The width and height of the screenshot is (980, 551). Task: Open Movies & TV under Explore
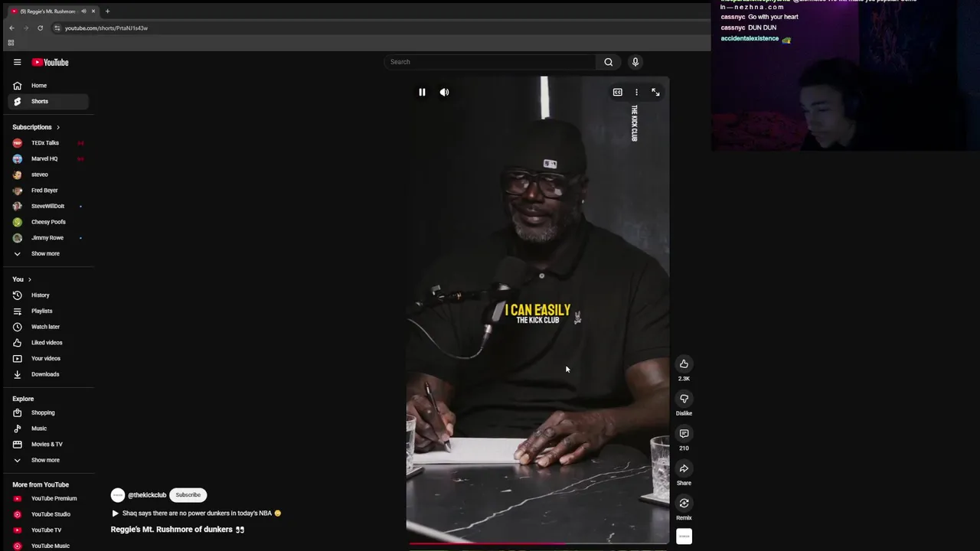coord(48,444)
